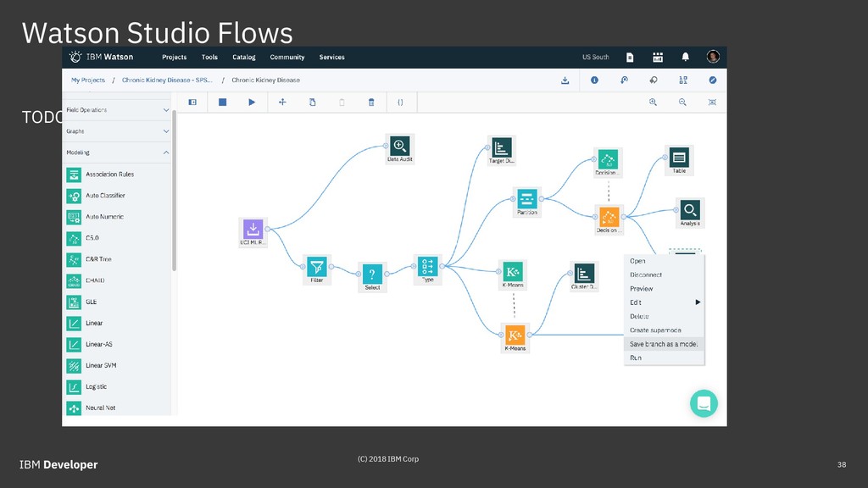Image resolution: width=868 pixels, height=488 pixels.
Task: Open the document icon in header
Action: pyautogui.click(x=630, y=57)
